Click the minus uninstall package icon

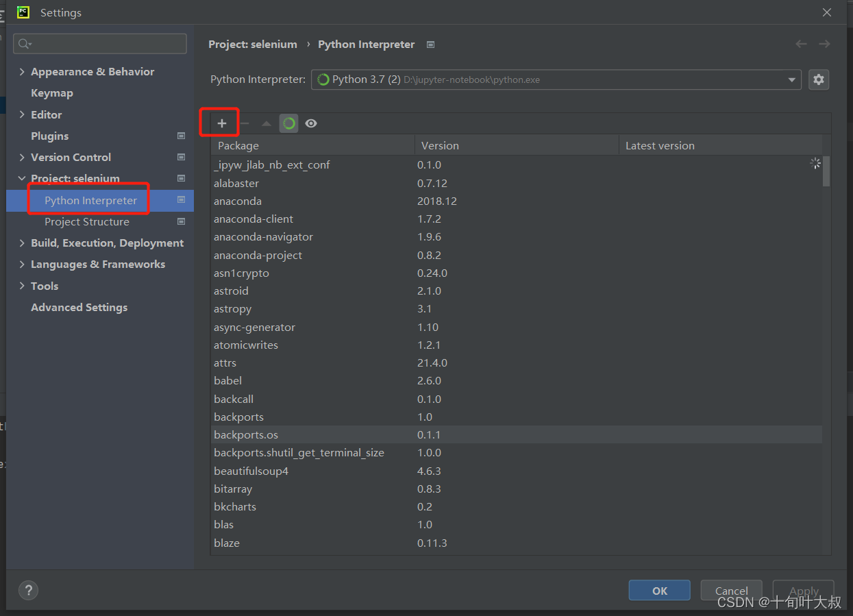coord(245,123)
